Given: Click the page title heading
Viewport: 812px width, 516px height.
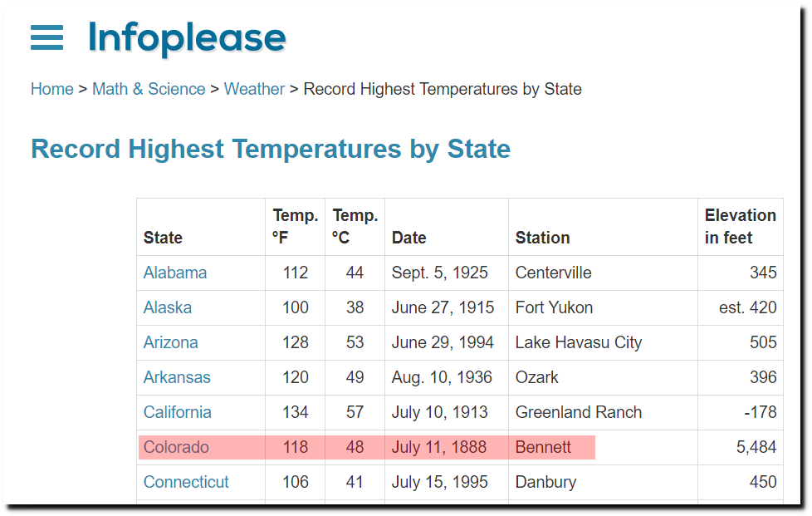Looking at the screenshot, I should click(271, 150).
